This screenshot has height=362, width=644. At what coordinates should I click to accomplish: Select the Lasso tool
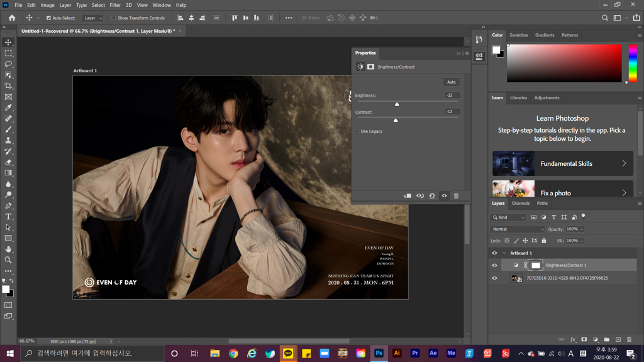point(8,65)
